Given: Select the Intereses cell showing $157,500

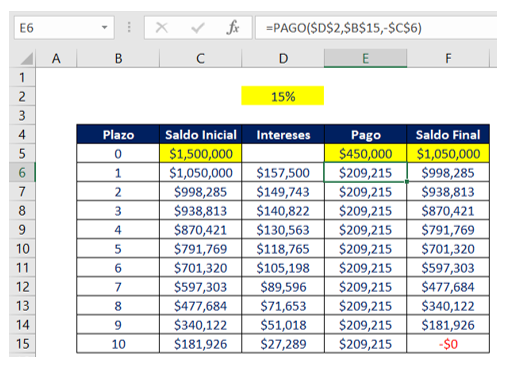Looking at the screenshot, I should [283, 173].
